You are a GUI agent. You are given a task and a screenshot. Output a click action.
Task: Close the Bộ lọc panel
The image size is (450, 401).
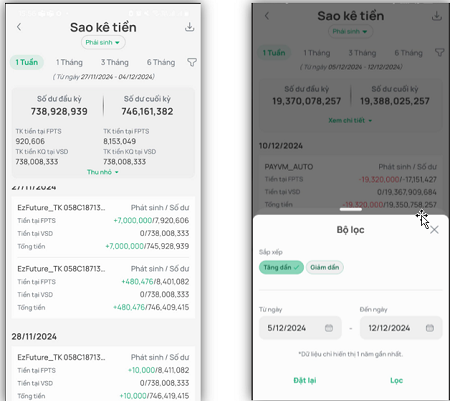pyautogui.click(x=434, y=230)
